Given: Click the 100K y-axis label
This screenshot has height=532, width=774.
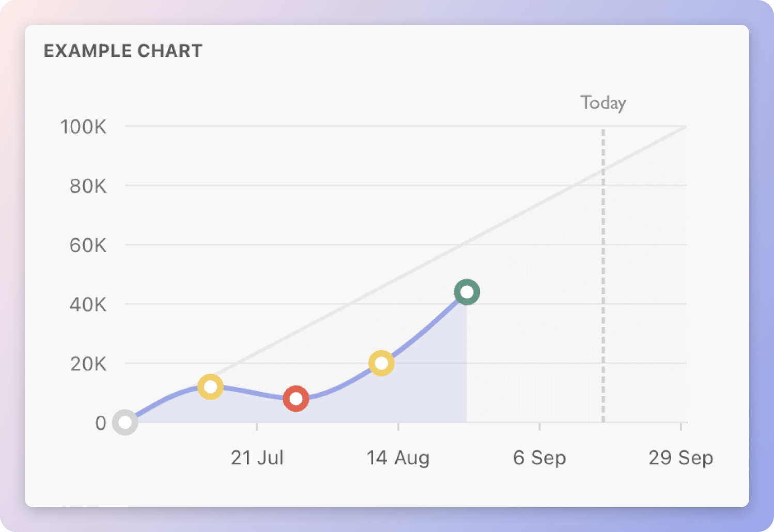Looking at the screenshot, I should tap(83, 127).
